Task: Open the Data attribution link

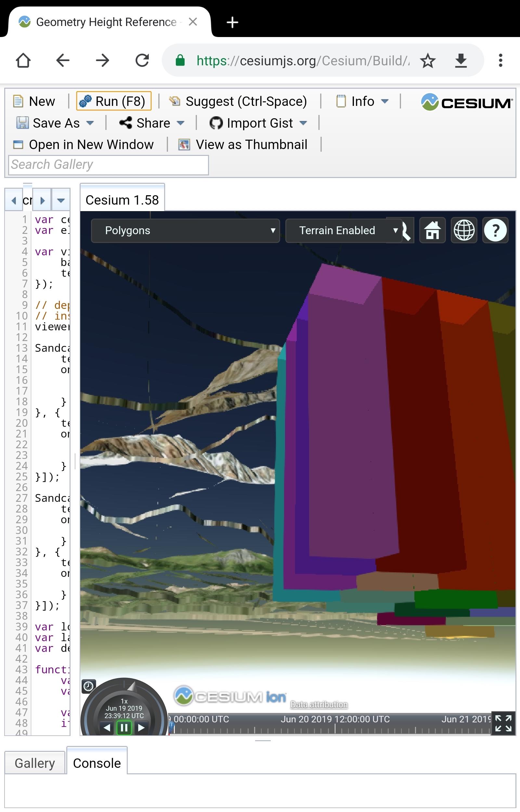Action: [318, 704]
